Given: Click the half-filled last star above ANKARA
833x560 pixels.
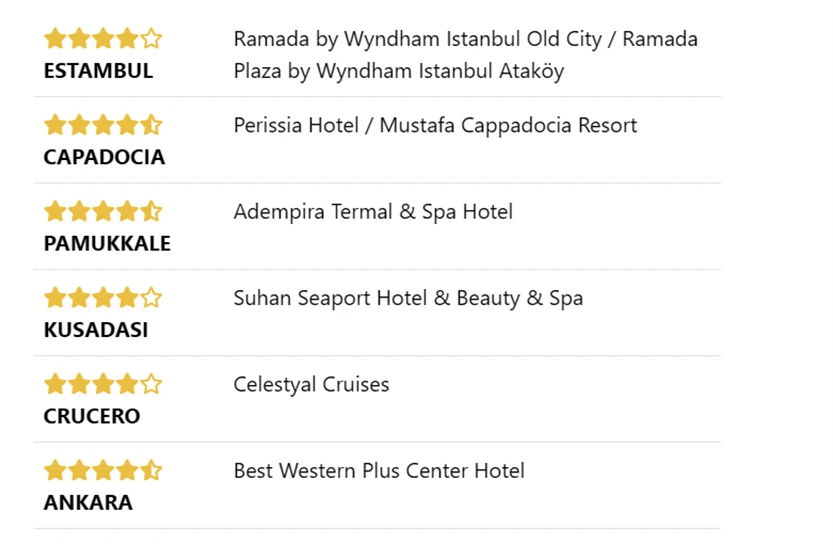Looking at the screenshot, I should (x=151, y=470).
